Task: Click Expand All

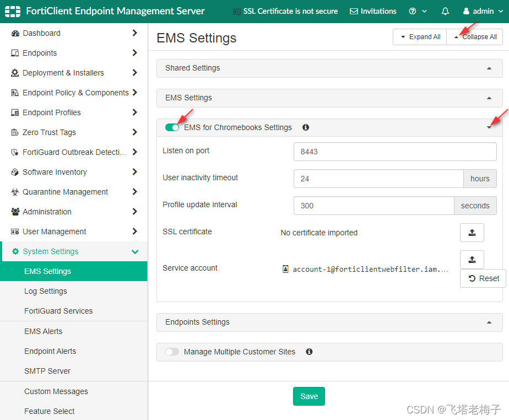Action: 420,37
